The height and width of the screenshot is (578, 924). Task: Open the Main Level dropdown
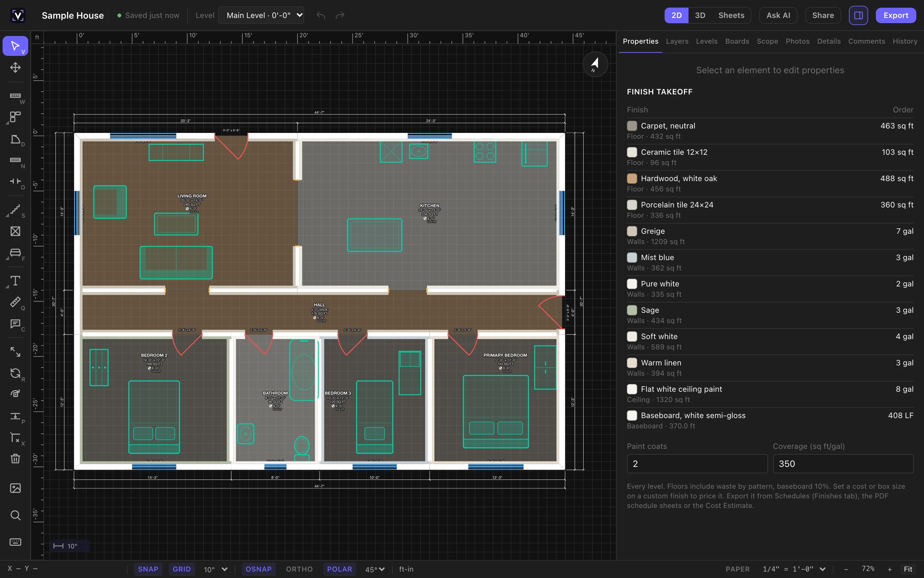pos(261,15)
